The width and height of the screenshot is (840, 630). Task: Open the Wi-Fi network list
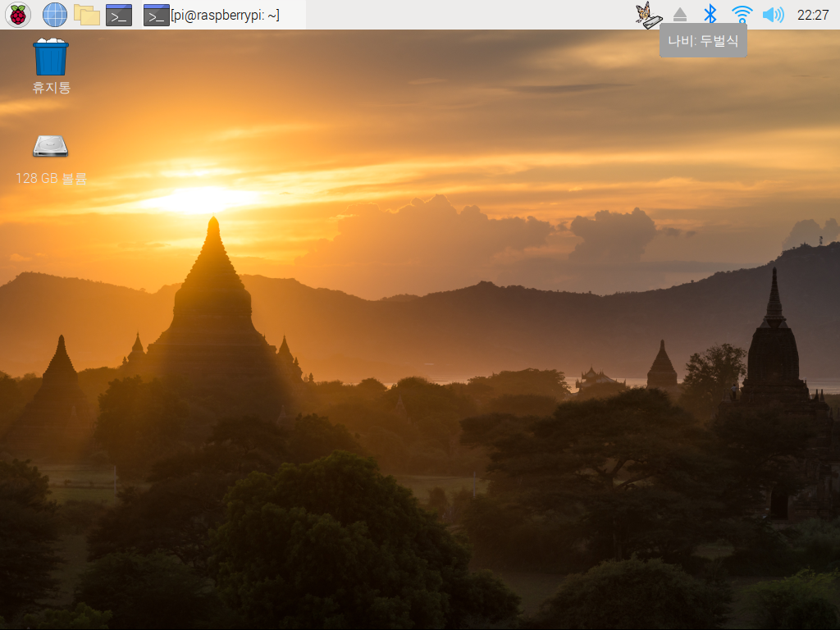(x=742, y=15)
